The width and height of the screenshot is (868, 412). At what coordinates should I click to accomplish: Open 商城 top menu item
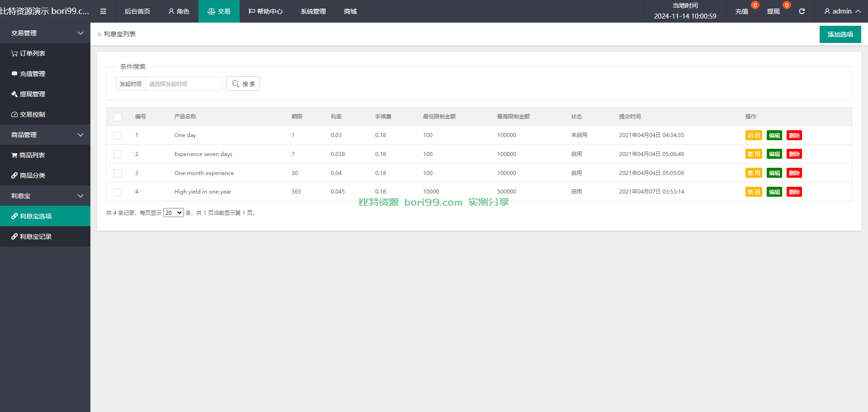pyautogui.click(x=350, y=11)
